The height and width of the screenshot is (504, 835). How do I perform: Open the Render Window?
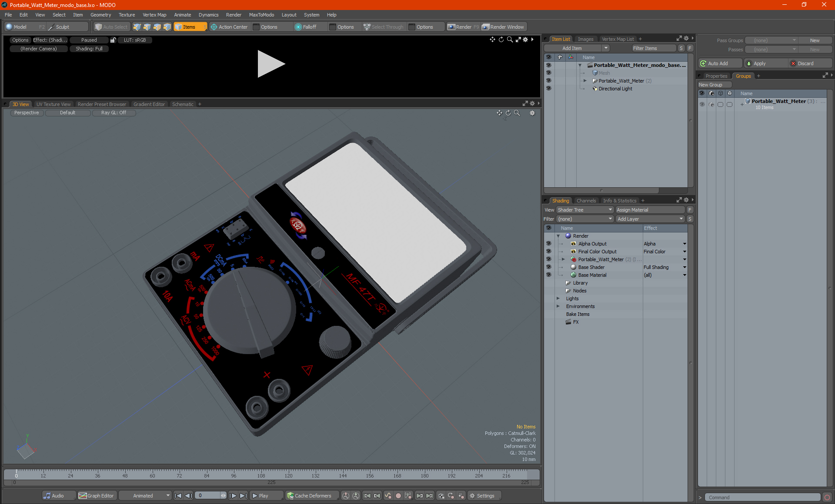pyautogui.click(x=503, y=27)
